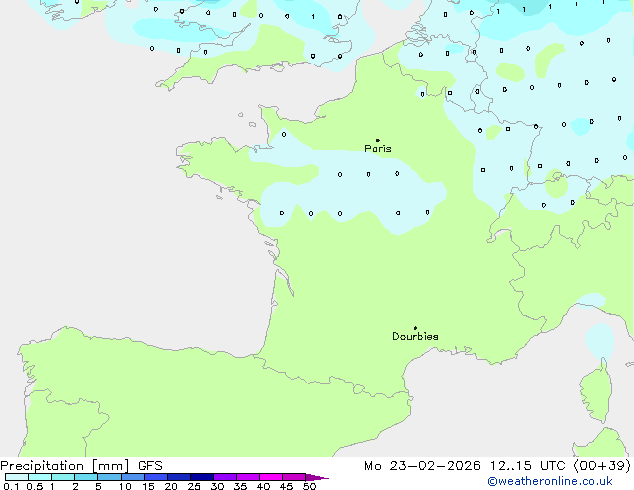634x490 pixels.
Task: Select the 2–5 mm legend swatch
Action: click(86, 477)
